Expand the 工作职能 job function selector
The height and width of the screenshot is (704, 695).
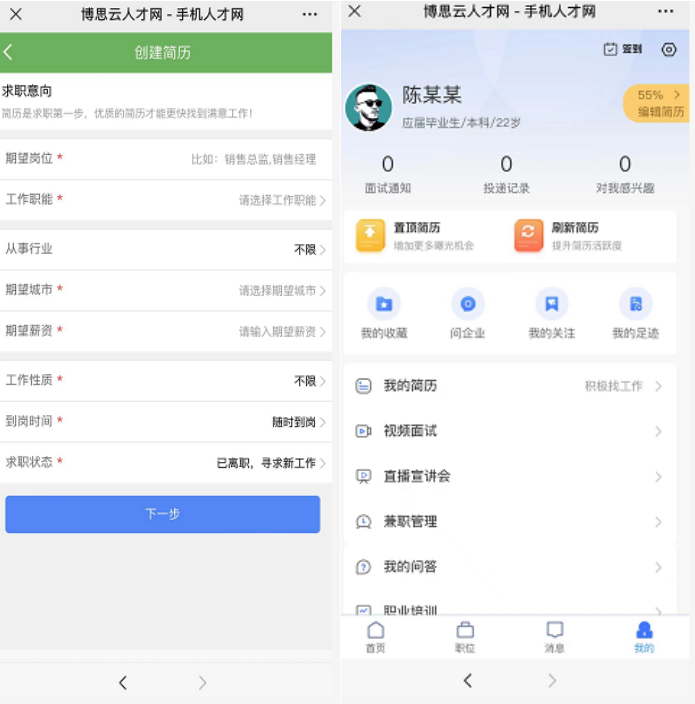click(x=282, y=200)
